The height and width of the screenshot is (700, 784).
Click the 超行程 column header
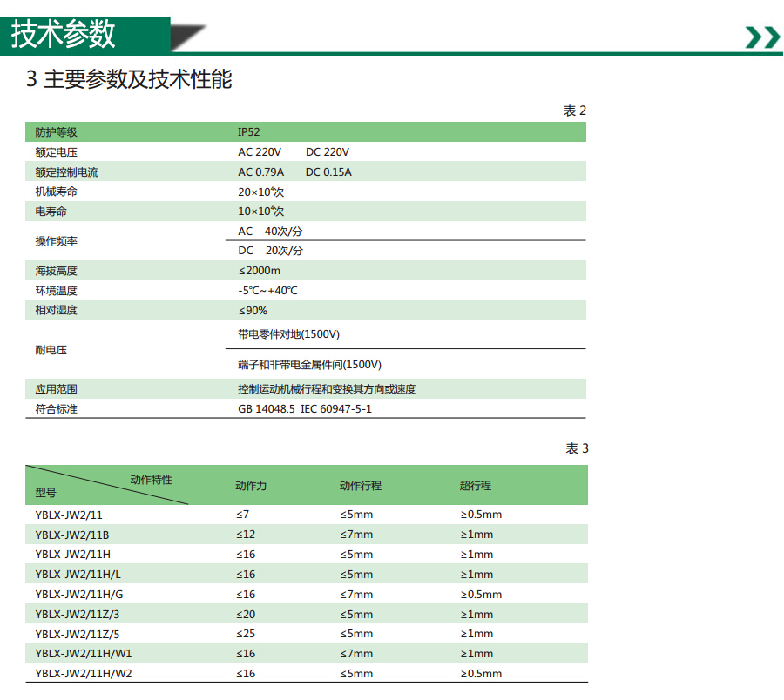476,486
